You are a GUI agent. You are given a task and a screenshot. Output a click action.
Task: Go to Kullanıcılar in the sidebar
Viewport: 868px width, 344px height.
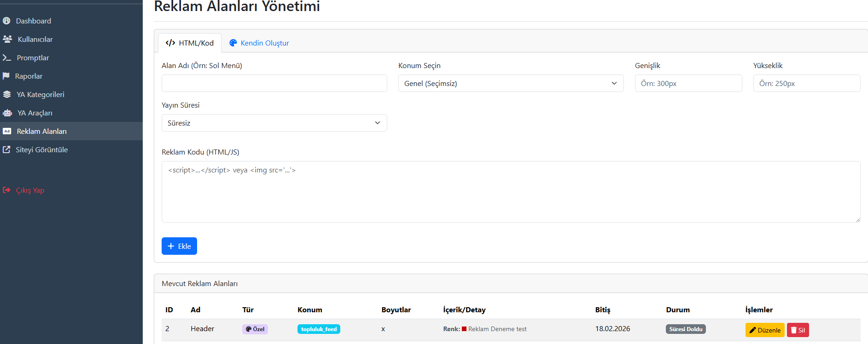click(71, 39)
